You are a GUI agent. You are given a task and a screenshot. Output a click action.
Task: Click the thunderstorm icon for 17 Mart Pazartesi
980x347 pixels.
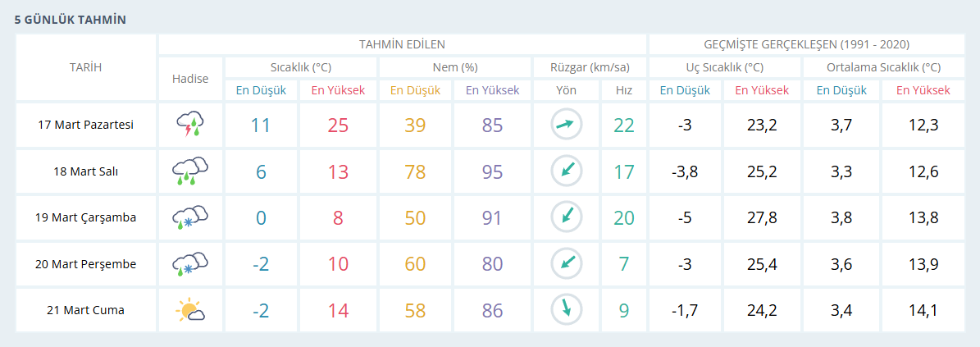pyautogui.click(x=189, y=125)
